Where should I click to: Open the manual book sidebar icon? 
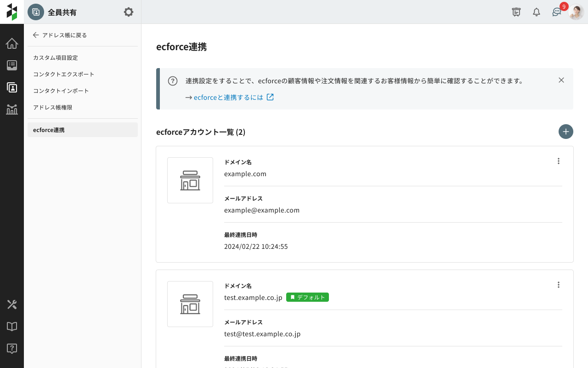coord(12,327)
